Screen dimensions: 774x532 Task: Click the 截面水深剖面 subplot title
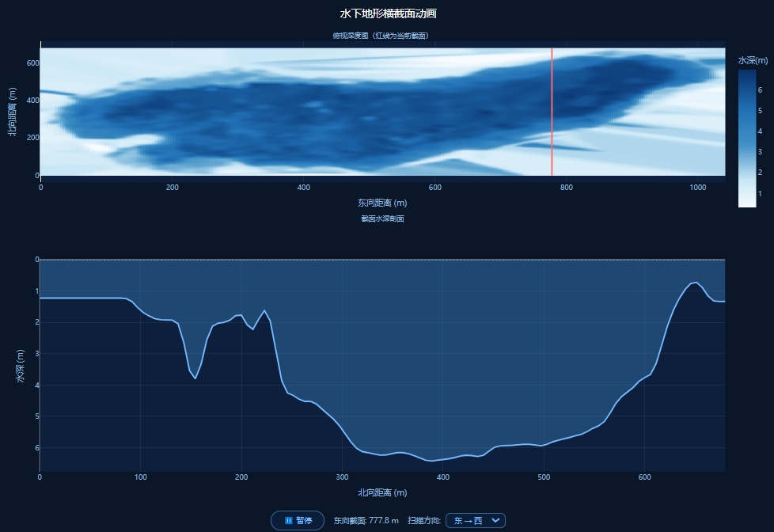coord(382,218)
